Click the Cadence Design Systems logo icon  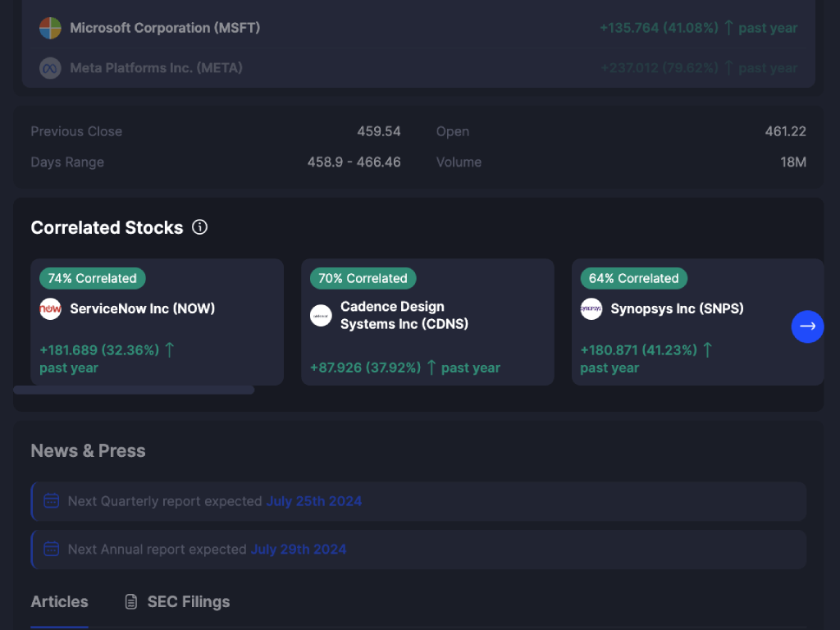(321, 316)
